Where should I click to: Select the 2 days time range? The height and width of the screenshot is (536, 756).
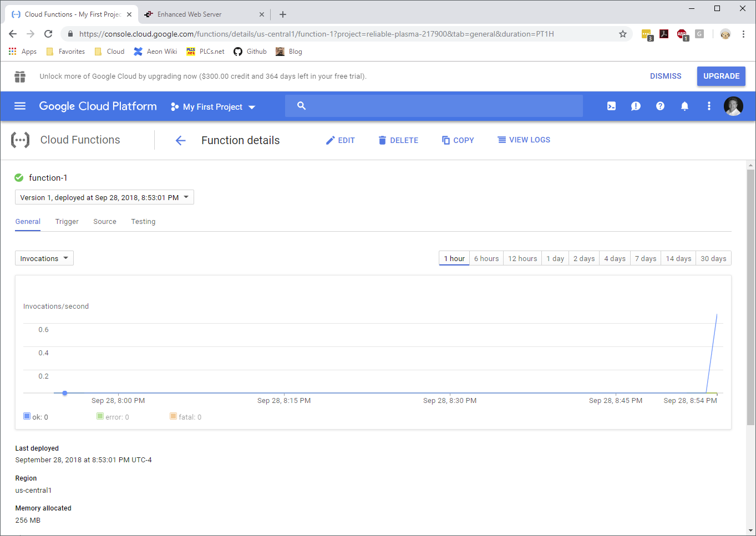(584, 258)
